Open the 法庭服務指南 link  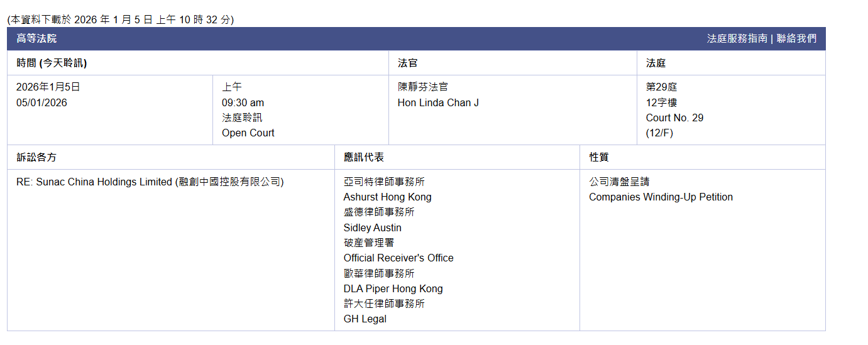[737, 38]
